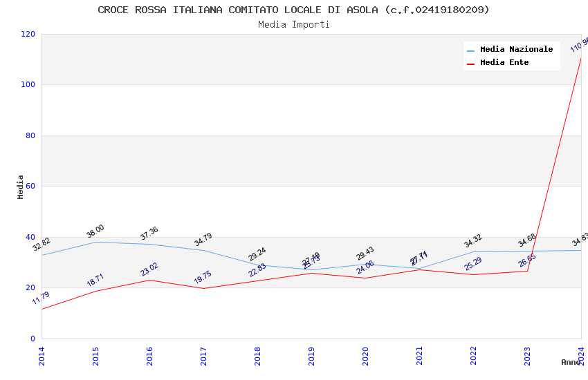Click the data label 34.32
Screen dimensions: 588x380
(473, 241)
